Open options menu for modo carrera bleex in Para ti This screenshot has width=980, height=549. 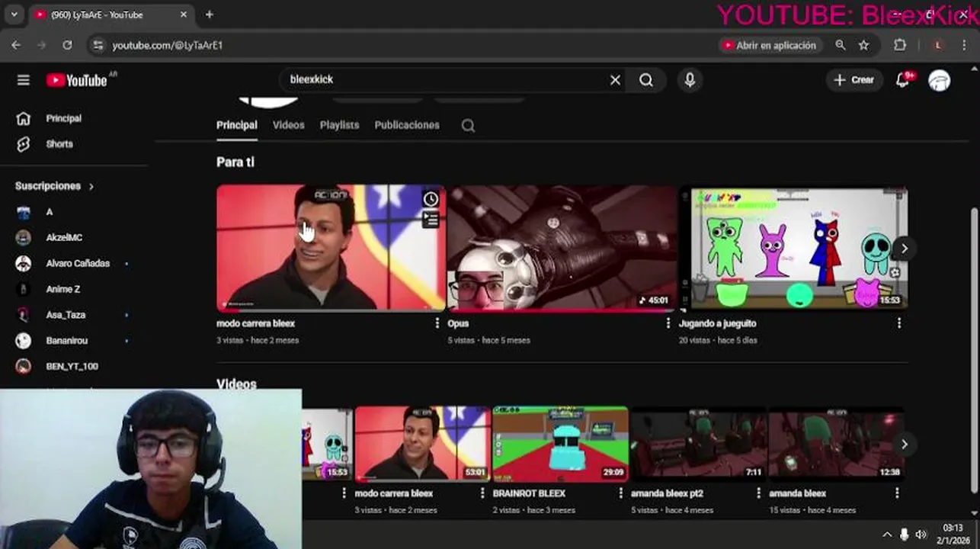tap(437, 323)
